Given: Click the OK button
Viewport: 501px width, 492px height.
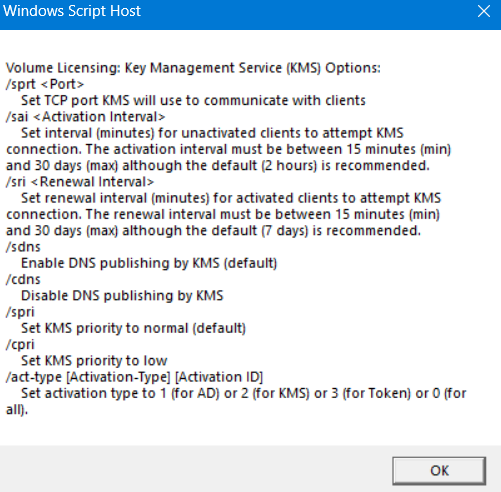Looking at the screenshot, I should point(439,470).
